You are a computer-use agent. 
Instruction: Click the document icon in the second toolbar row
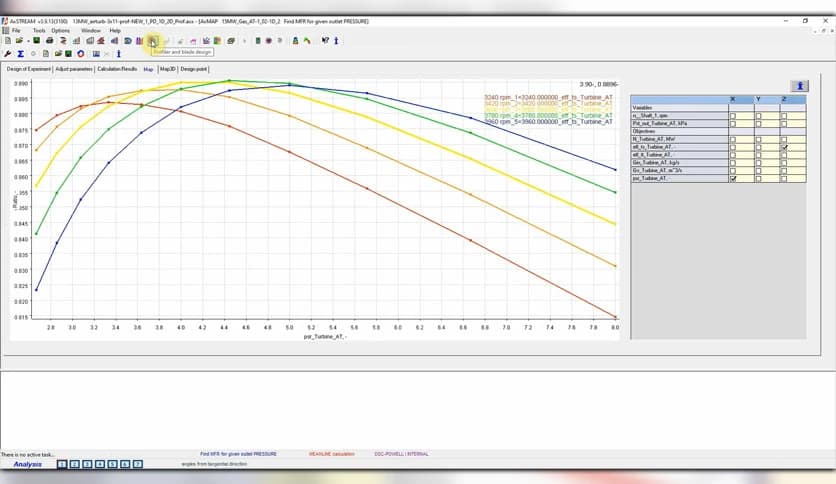[46, 54]
